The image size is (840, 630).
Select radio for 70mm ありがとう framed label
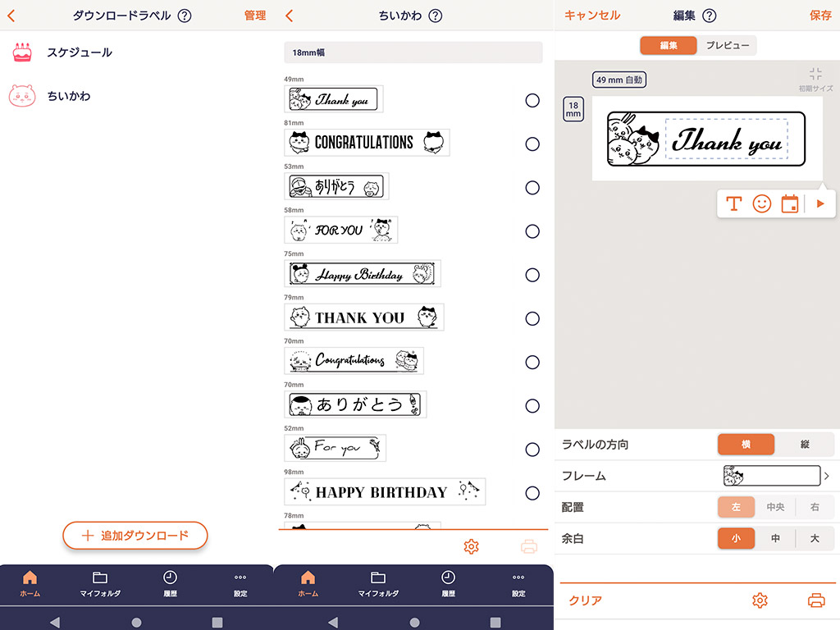532,406
